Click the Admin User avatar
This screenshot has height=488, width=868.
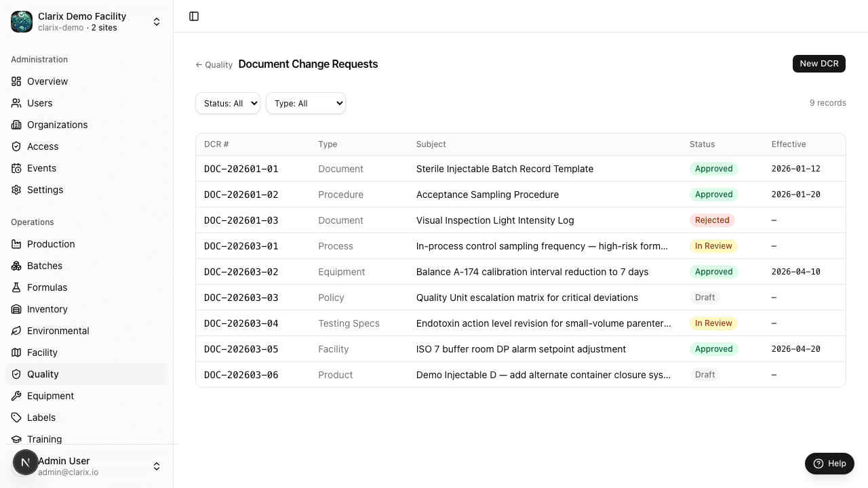coord(26,462)
